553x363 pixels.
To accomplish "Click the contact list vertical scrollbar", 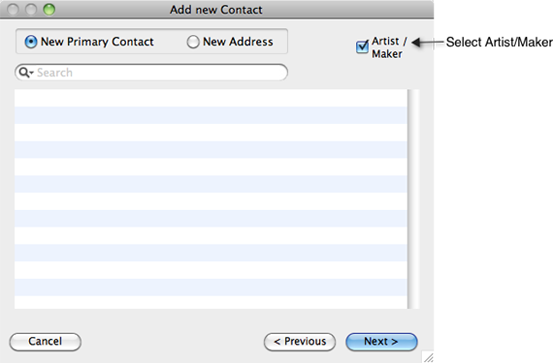I will pos(413,199).
